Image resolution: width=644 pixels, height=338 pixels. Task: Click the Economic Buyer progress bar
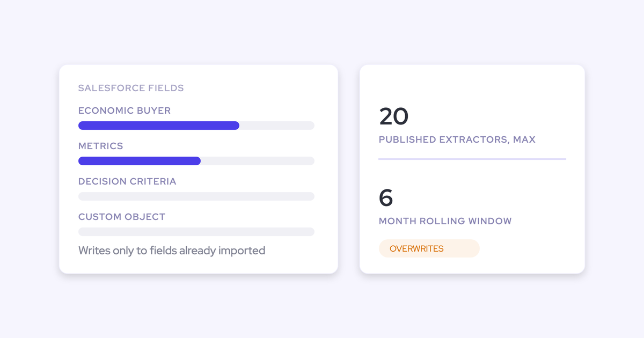tap(196, 126)
